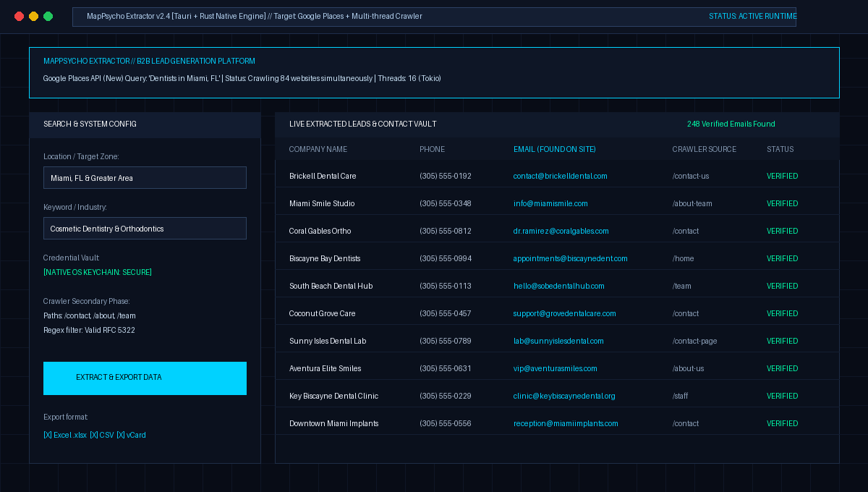Select the Brickell Dental Care company name
Screen dimensions: 868x492
coord(323,177)
